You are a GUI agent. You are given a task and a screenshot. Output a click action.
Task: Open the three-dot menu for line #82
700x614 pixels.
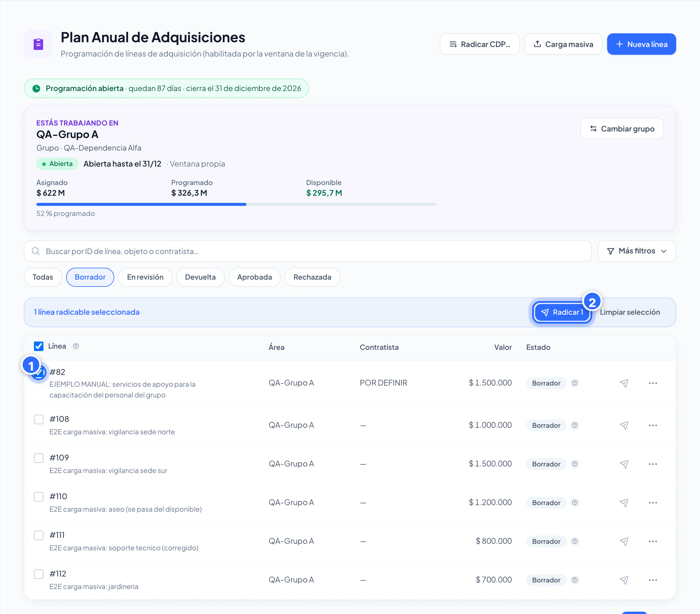point(653,383)
